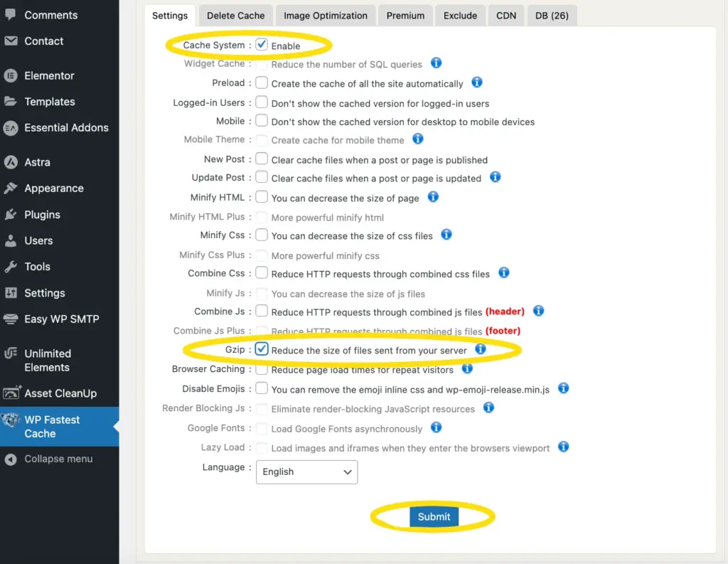728x564 pixels.
Task: Select the Premium tab
Action: pyautogui.click(x=405, y=16)
